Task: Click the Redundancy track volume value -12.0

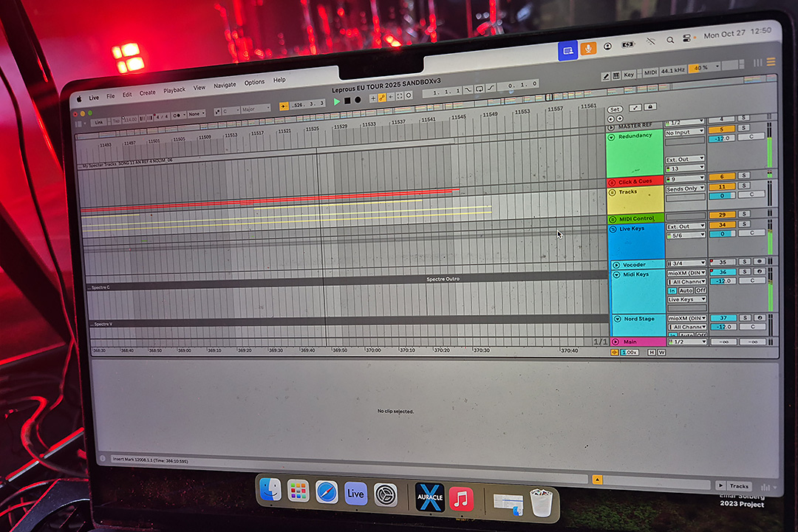Action: (x=721, y=138)
